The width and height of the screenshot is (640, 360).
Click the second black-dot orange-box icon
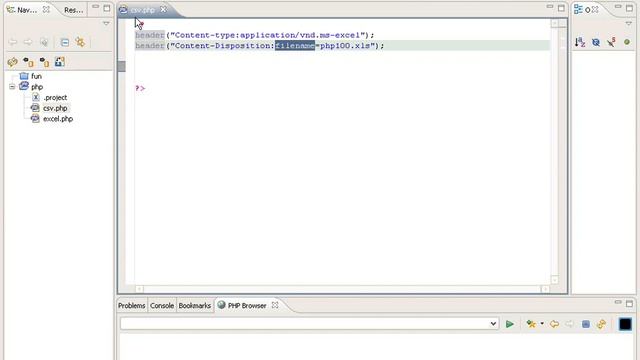click(x=44, y=62)
